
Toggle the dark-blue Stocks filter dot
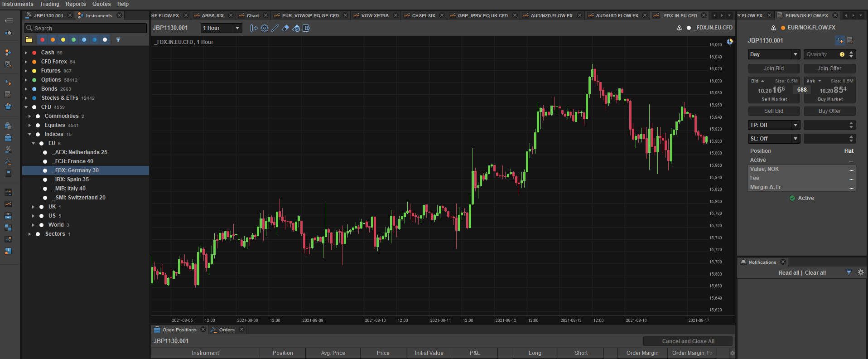click(95, 40)
